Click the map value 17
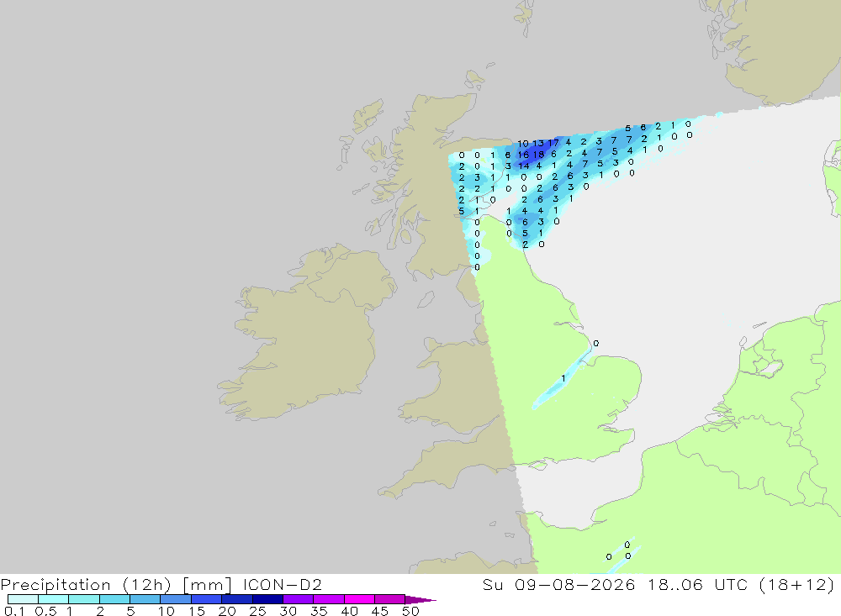This screenshot has height=616, width=841. click(x=553, y=143)
